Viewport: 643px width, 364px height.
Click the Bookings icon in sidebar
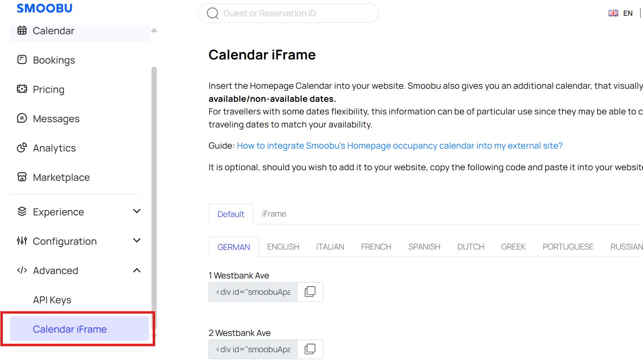(22, 60)
